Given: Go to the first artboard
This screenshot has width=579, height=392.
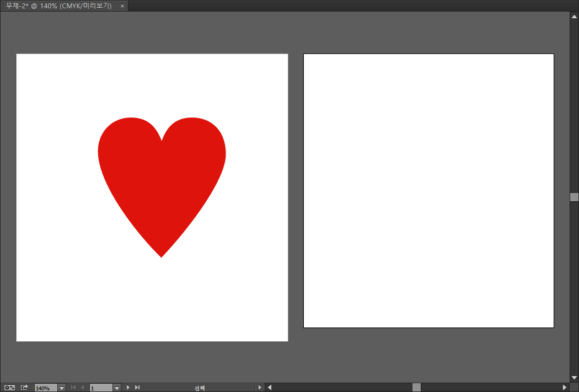Looking at the screenshot, I should pyautogui.click(x=73, y=388).
